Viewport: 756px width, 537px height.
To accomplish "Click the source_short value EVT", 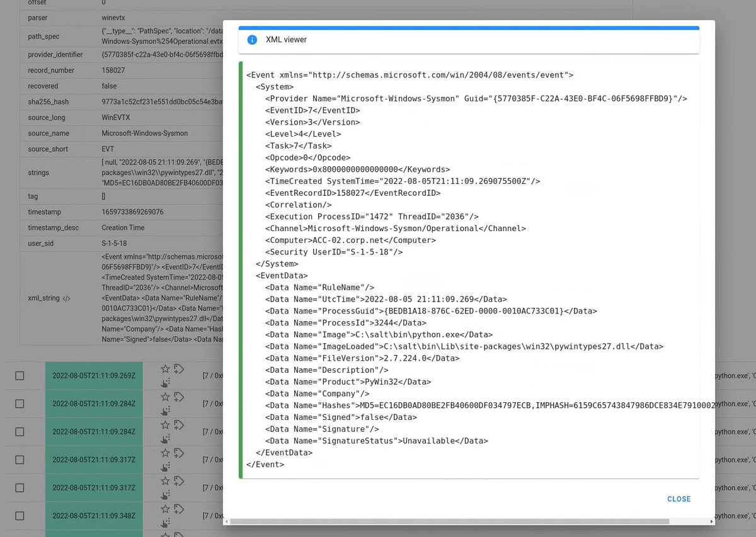I will 108,149.
